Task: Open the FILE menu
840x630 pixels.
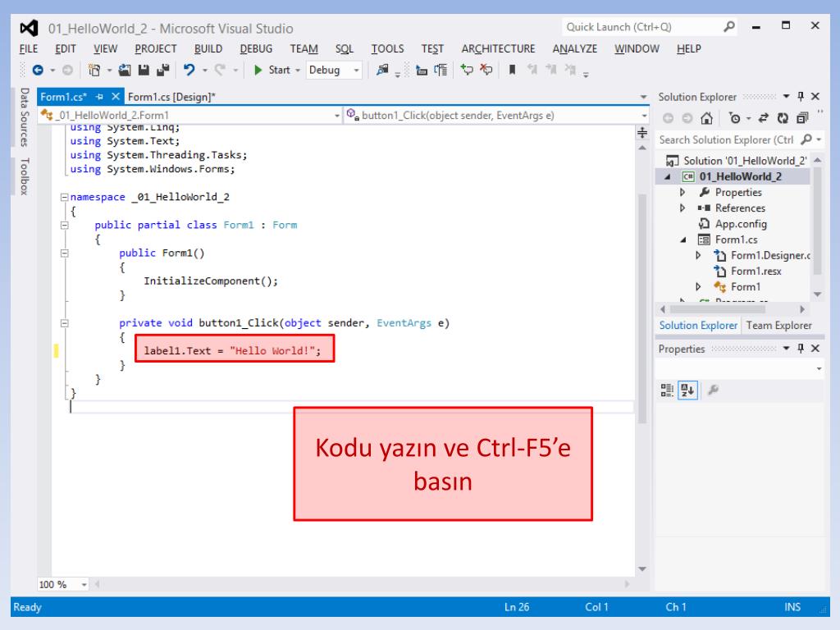Action: click(x=29, y=48)
